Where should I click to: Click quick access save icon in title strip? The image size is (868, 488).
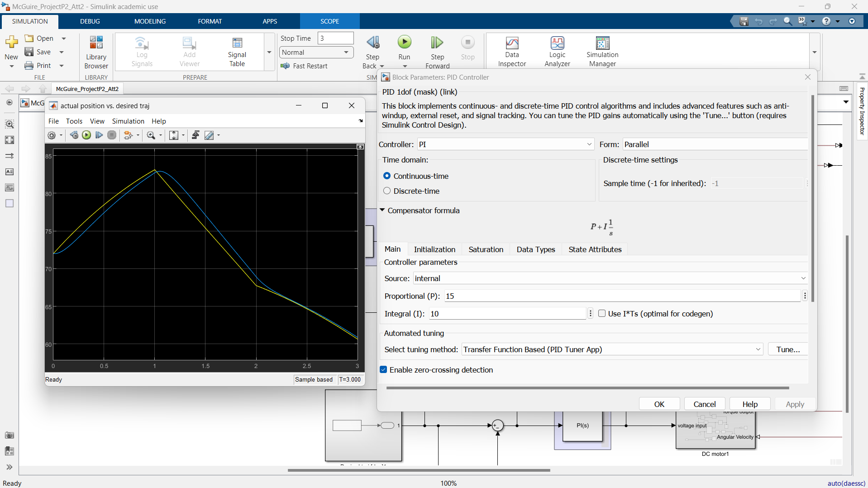[x=744, y=21]
